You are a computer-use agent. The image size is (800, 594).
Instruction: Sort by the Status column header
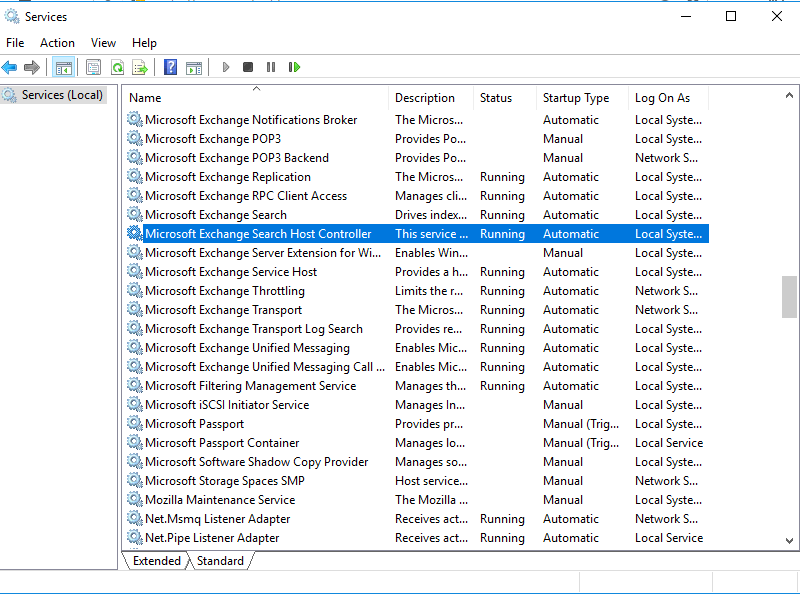click(505, 97)
